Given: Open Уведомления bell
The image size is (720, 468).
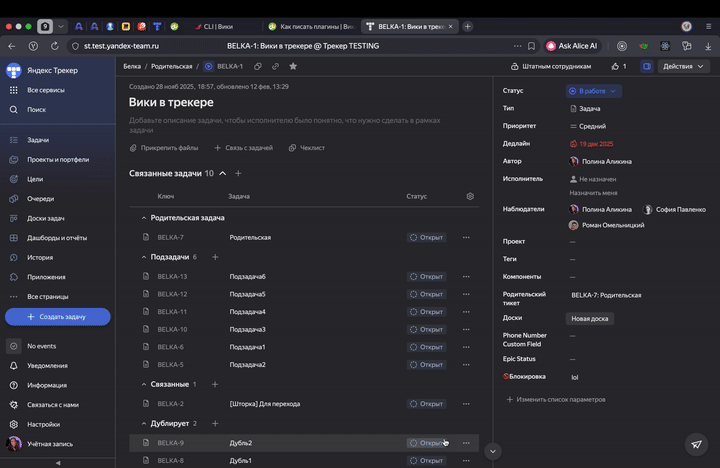Looking at the screenshot, I should [x=14, y=366].
